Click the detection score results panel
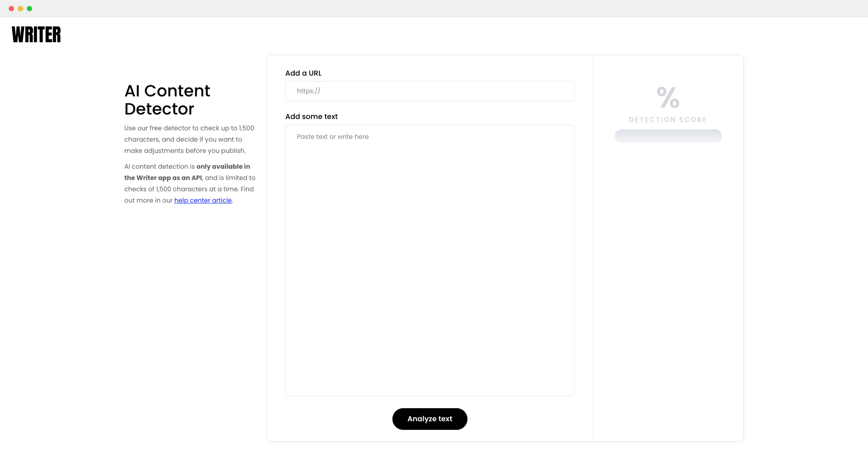This screenshot has height=452, width=868. [x=668, y=249]
